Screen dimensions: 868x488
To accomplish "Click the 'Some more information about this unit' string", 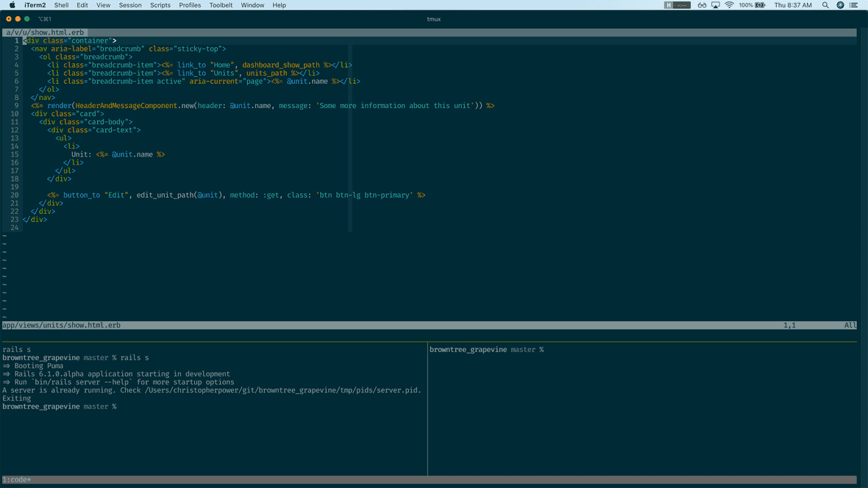I will (x=395, y=106).
